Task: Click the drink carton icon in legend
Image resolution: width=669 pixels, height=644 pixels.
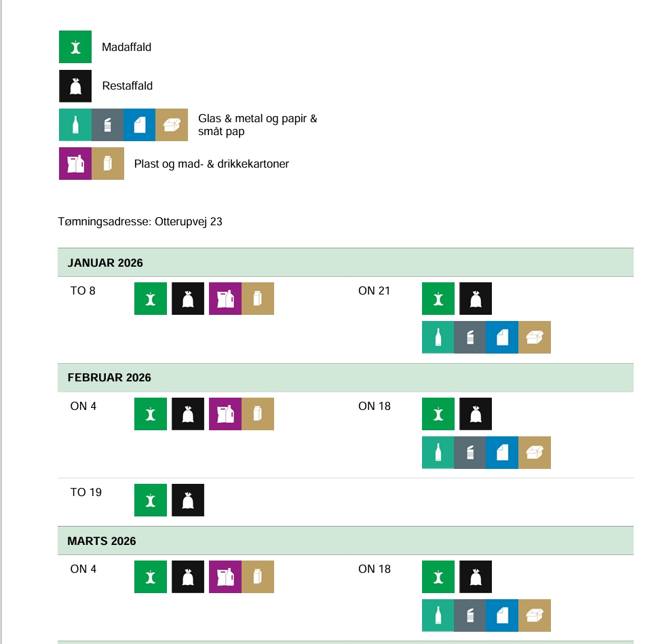Action: pyautogui.click(x=108, y=164)
